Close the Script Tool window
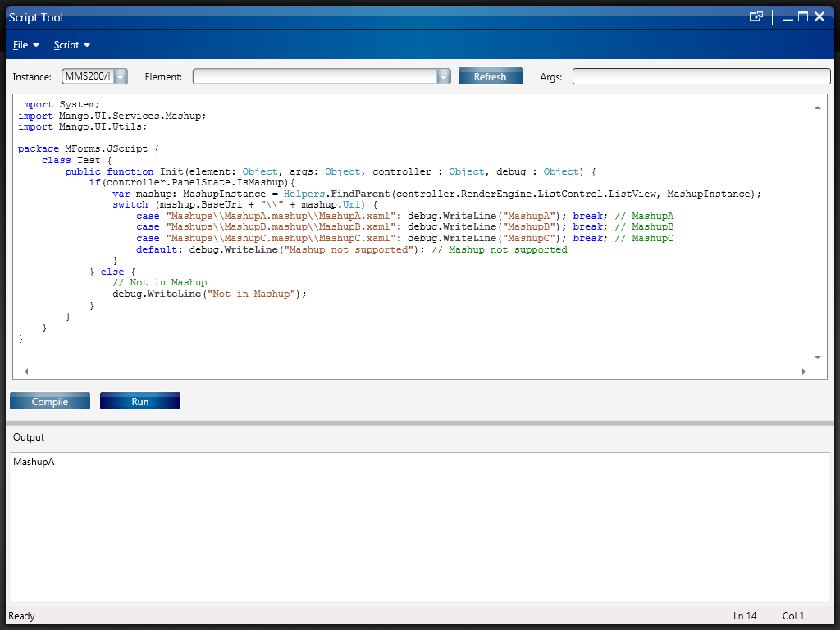Screen dimensions: 840x630 coord(819,16)
